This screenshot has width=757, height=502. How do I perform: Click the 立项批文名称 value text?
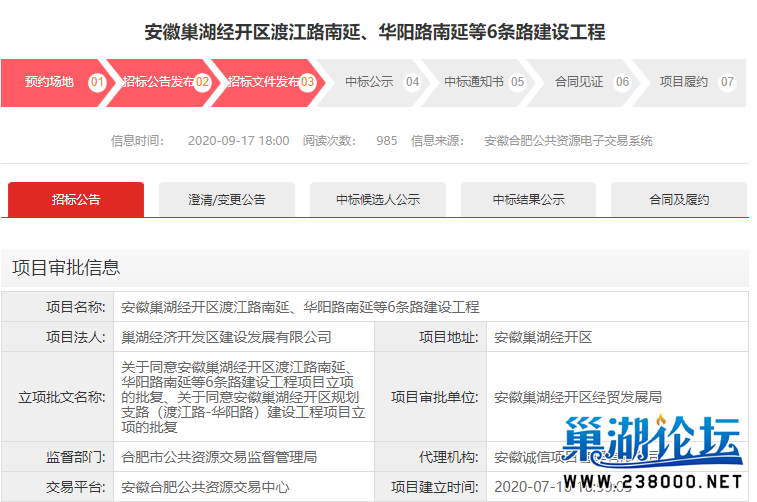click(x=243, y=397)
